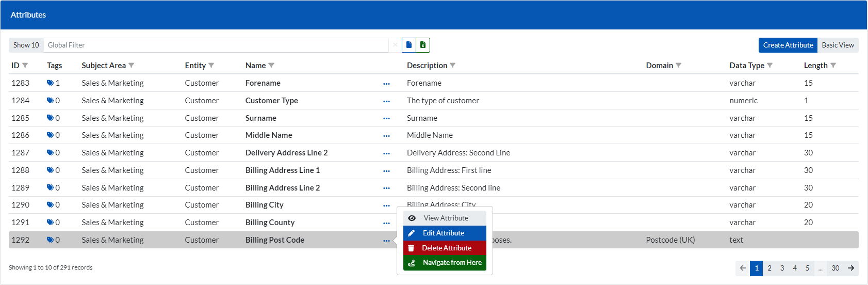Open Subject Area column filter
The image size is (868, 285).
[x=132, y=66]
